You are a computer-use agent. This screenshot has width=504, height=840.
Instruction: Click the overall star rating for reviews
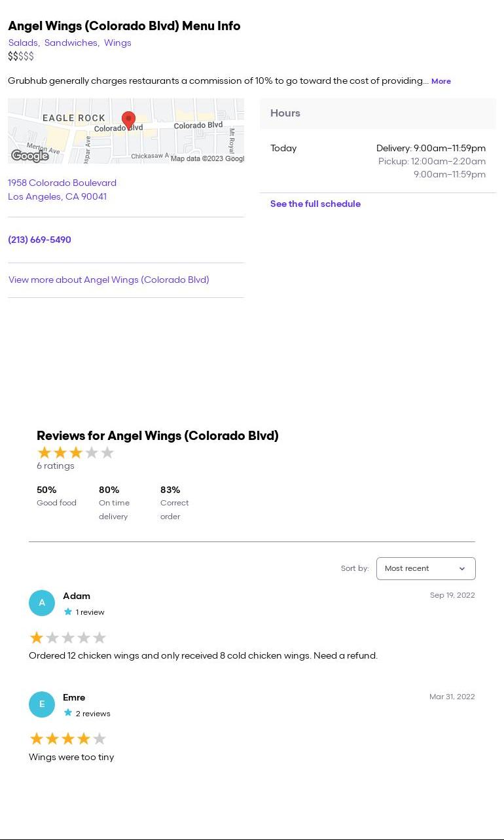76,452
